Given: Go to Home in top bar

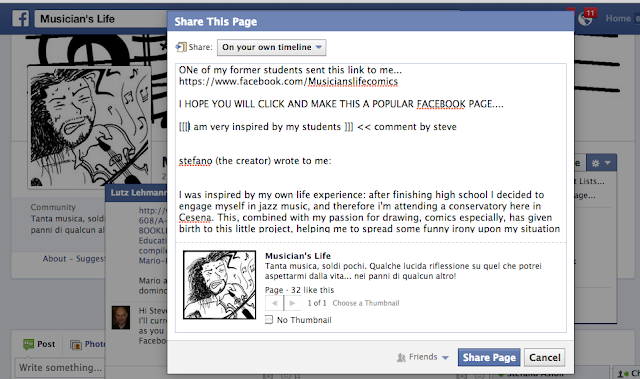Looking at the screenshot, I should (618, 18).
